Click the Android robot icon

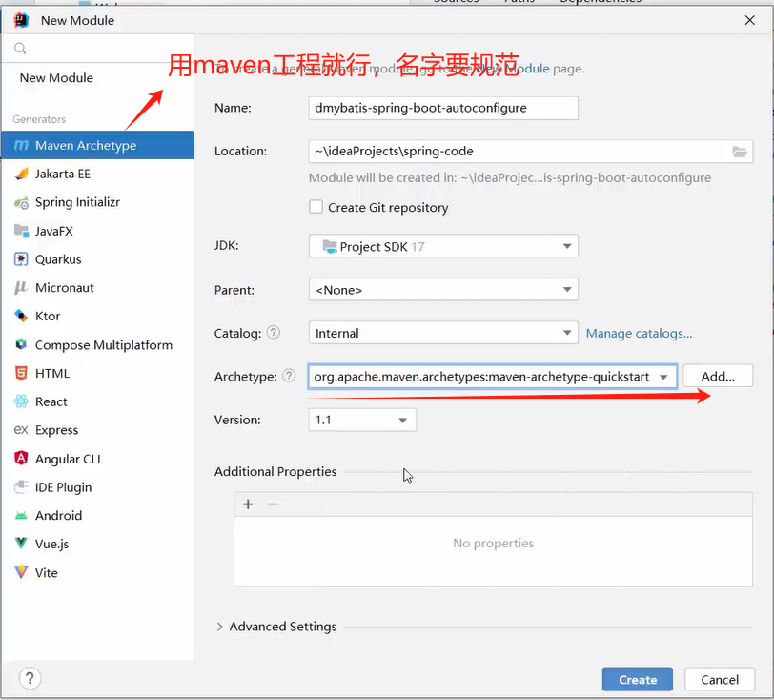click(21, 516)
